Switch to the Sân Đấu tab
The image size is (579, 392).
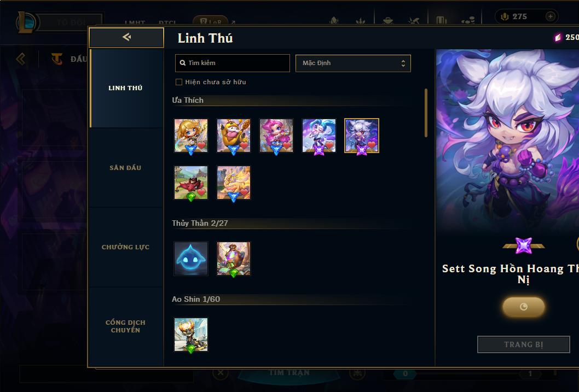pos(125,168)
